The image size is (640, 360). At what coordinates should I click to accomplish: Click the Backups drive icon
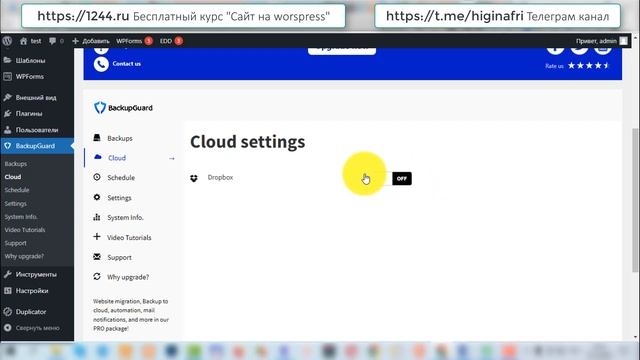pyautogui.click(x=97, y=138)
